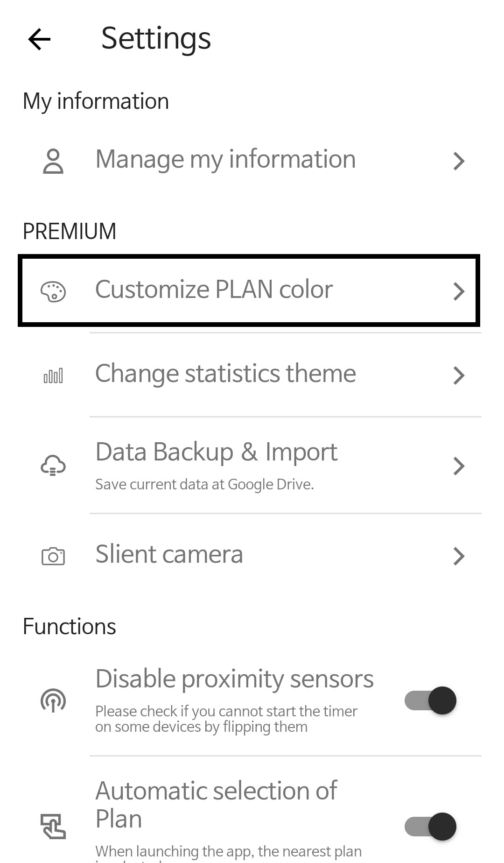Click Save current data at Google Drive text
Screen dimensions: 504x863
coord(204,484)
